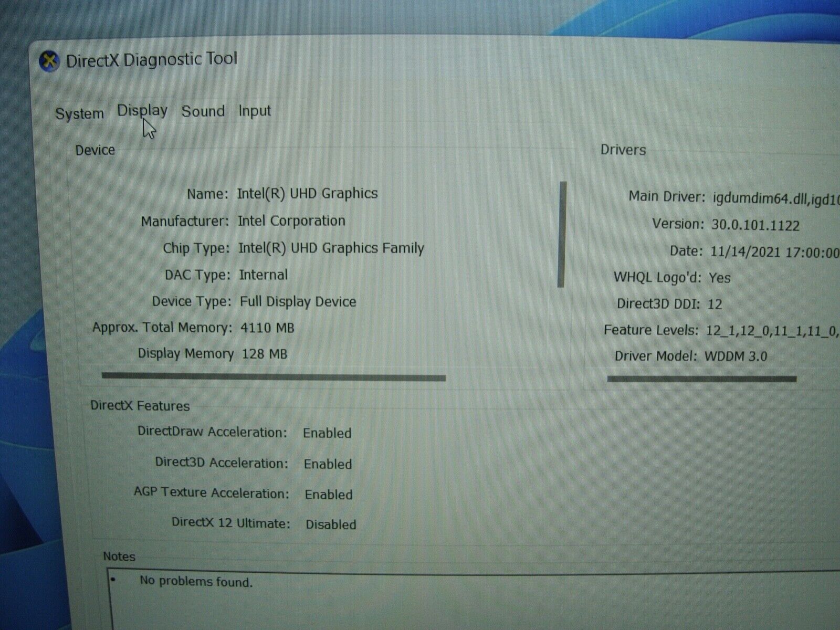
Task: Click the Direct3D Acceleration Enabled status
Action: pyautogui.click(x=328, y=465)
